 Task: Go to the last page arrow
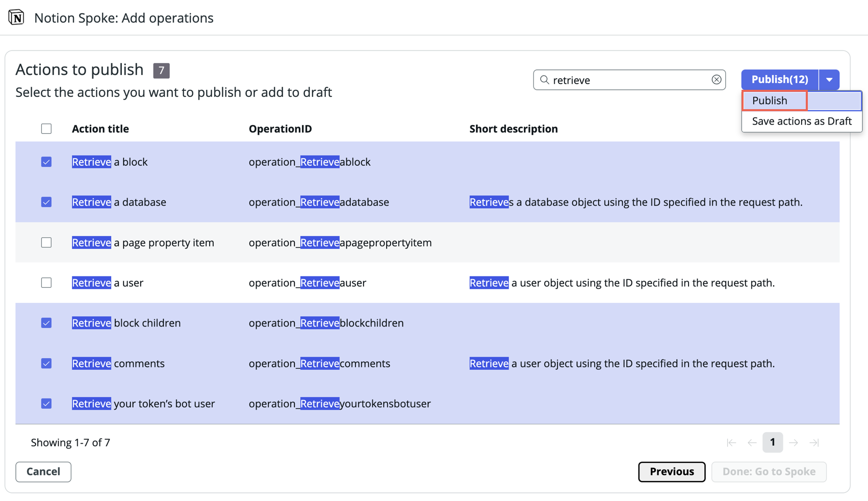[814, 443]
